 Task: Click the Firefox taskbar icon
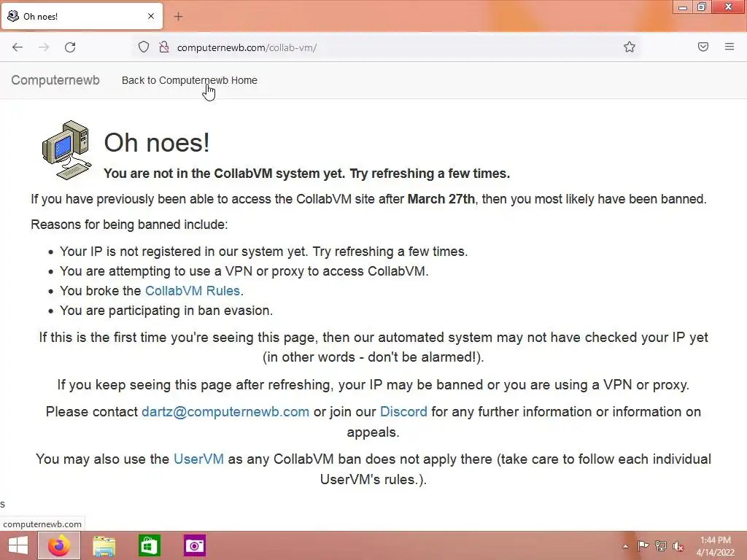pos(59,545)
